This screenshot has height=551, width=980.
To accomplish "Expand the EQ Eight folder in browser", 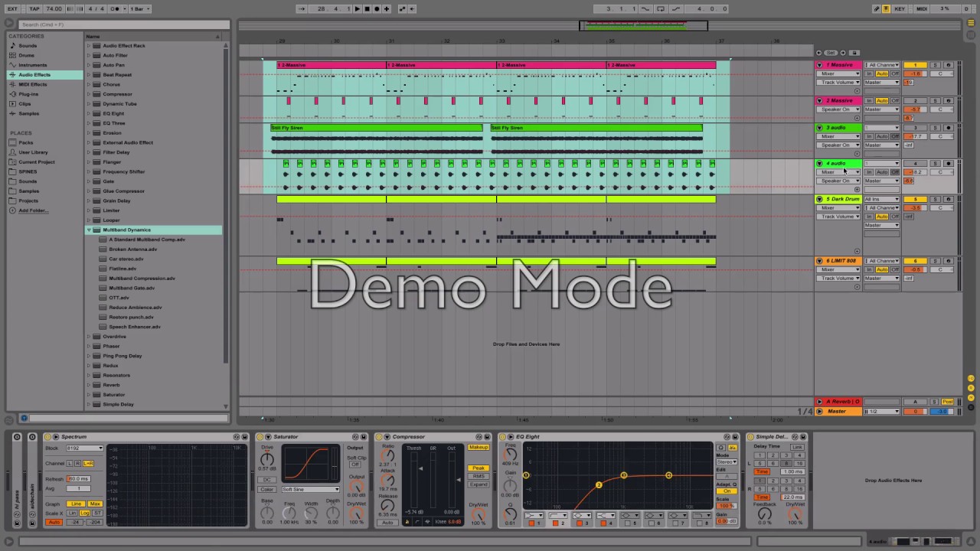I will [x=89, y=113].
